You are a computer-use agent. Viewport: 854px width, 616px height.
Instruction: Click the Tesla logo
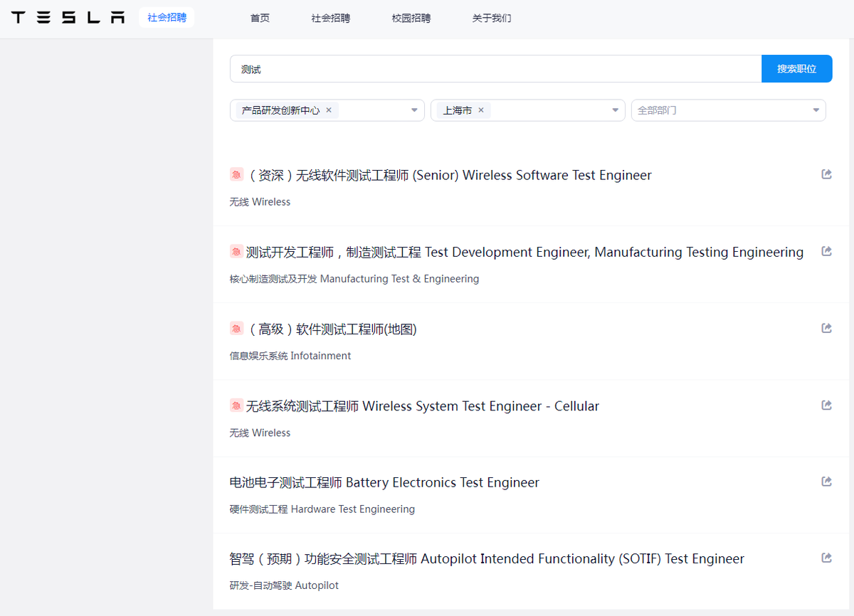pos(68,18)
